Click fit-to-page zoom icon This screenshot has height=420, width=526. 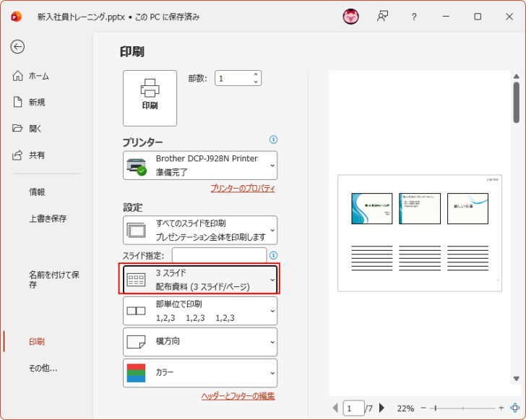(x=514, y=408)
